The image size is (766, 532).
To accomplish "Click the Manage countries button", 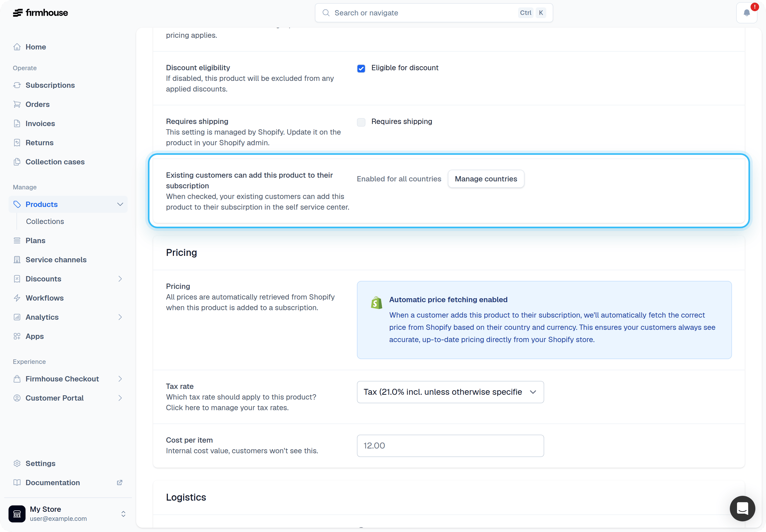I will (x=486, y=179).
